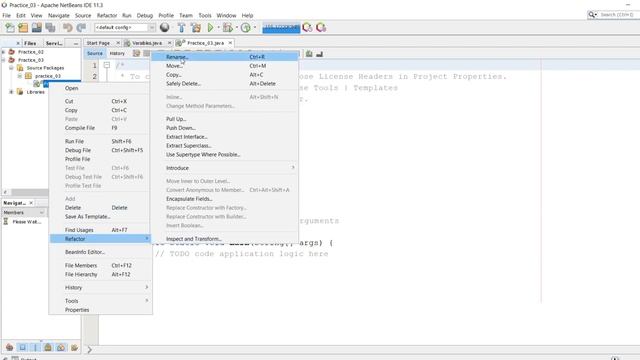
Task: Switch to the Files panel tab
Action: (30, 43)
